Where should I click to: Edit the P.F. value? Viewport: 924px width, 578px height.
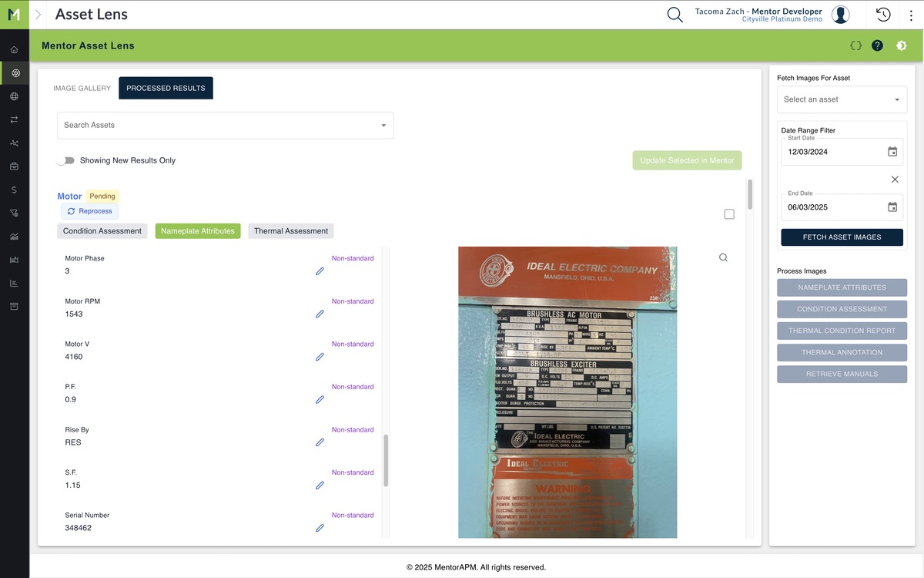pyautogui.click(x=320, y=400)
